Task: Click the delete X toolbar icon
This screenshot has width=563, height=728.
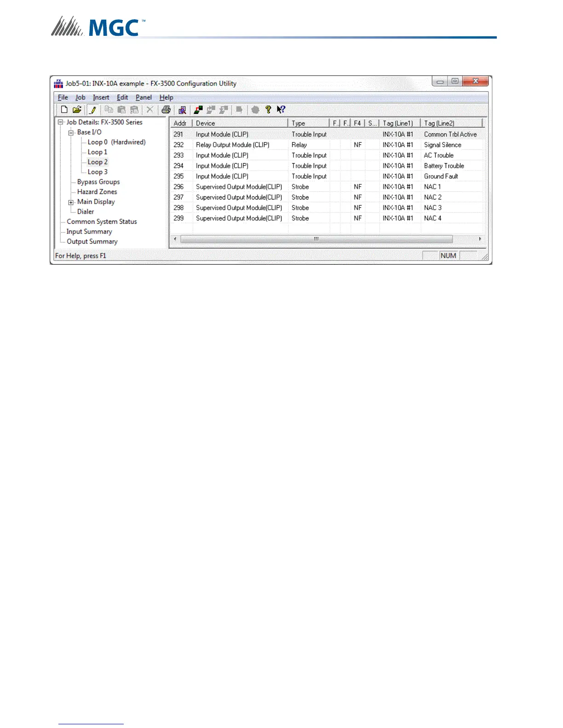Action: pyautogui.click(x=149, y=109)
